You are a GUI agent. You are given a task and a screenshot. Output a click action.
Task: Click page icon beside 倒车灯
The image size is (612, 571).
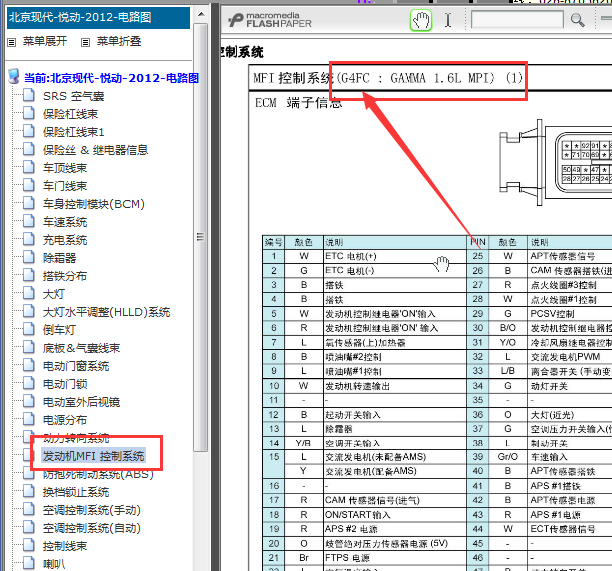click(x=28, y=329)
